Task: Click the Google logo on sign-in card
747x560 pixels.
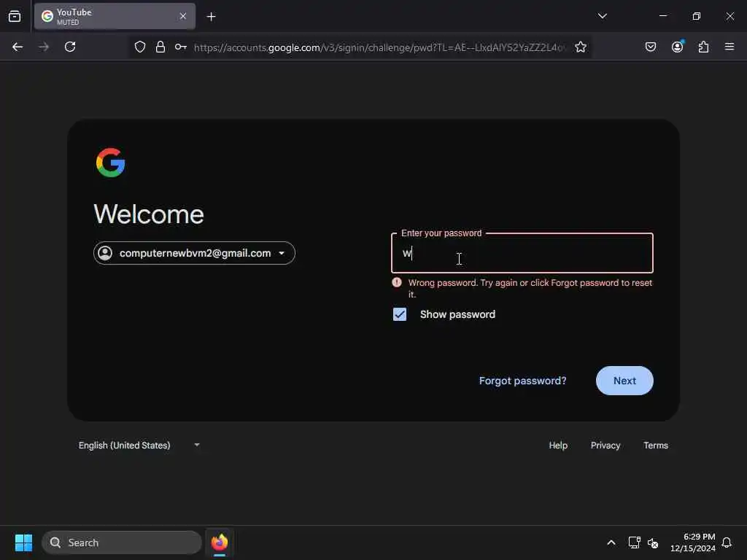Action: pos(111,163)
